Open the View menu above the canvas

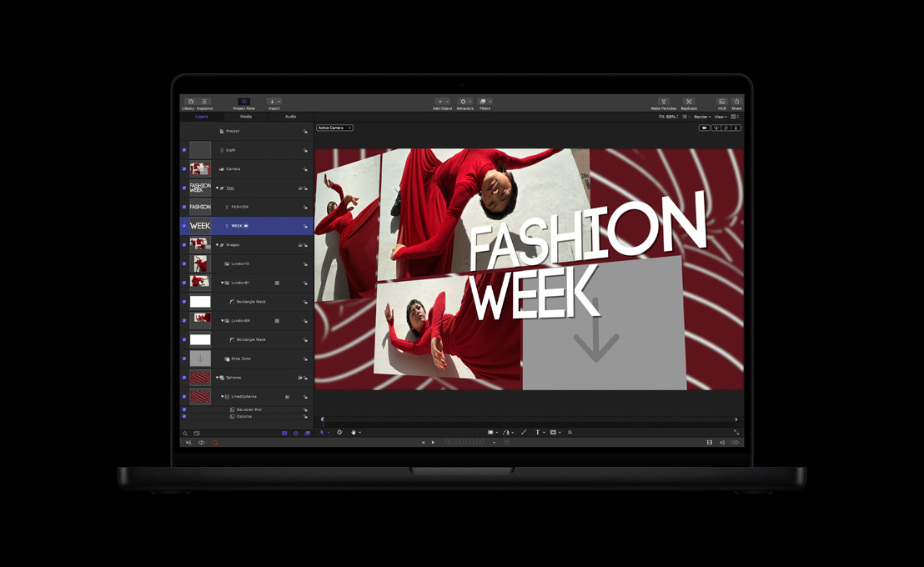[x=721, y=117]
